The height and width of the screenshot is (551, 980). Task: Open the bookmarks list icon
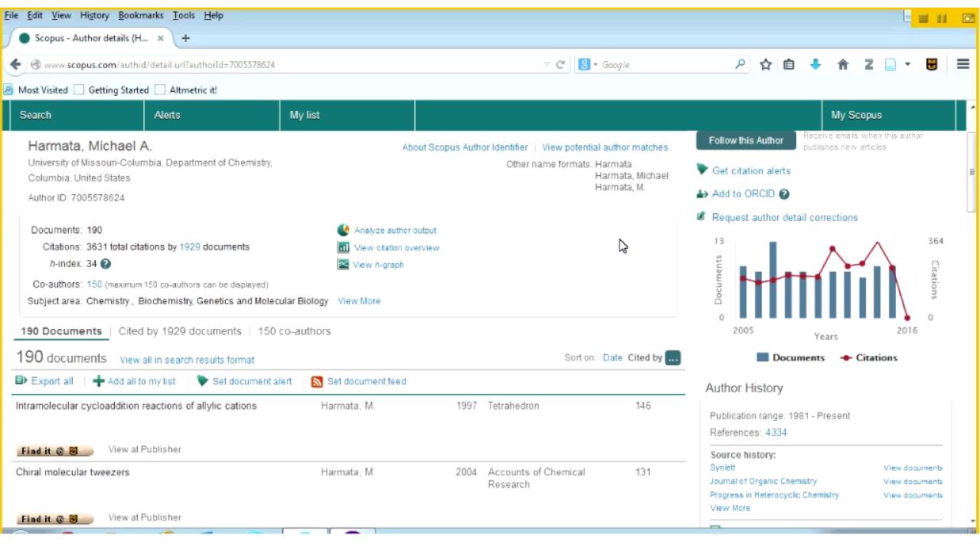(789, 64)
